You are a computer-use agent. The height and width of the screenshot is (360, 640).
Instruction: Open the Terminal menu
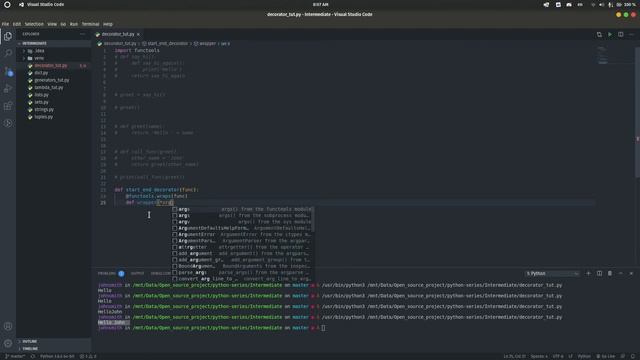[90, 24]
